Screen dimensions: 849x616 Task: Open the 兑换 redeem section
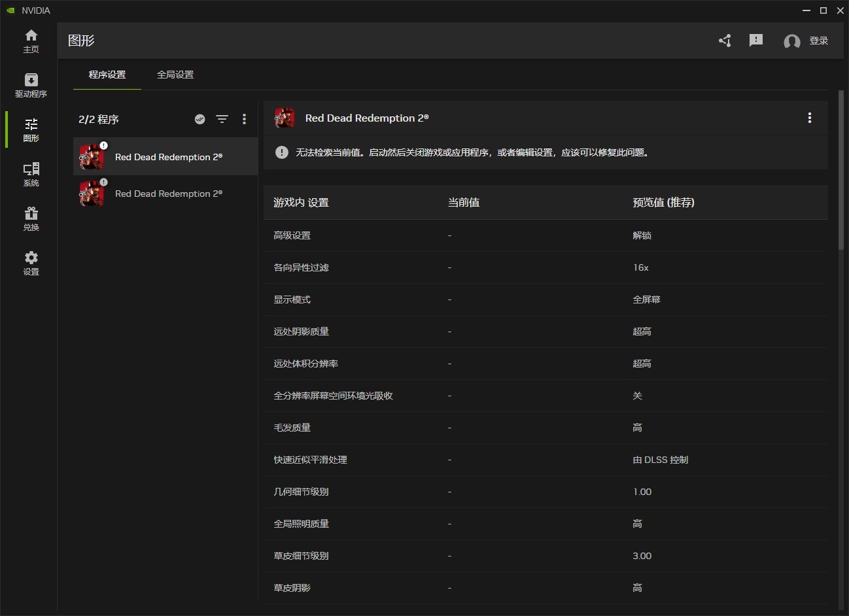(x=31, y=218)
